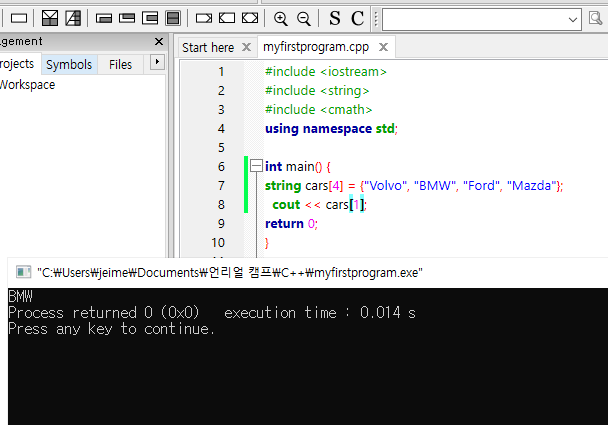This screenshot has width=608, height=425.
Task: Click the #include <string> line
Action: (317, 91)
